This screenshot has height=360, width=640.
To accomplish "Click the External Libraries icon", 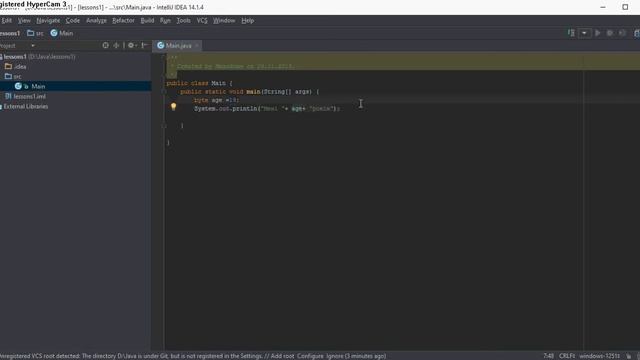I will click(x=1, y=107).
